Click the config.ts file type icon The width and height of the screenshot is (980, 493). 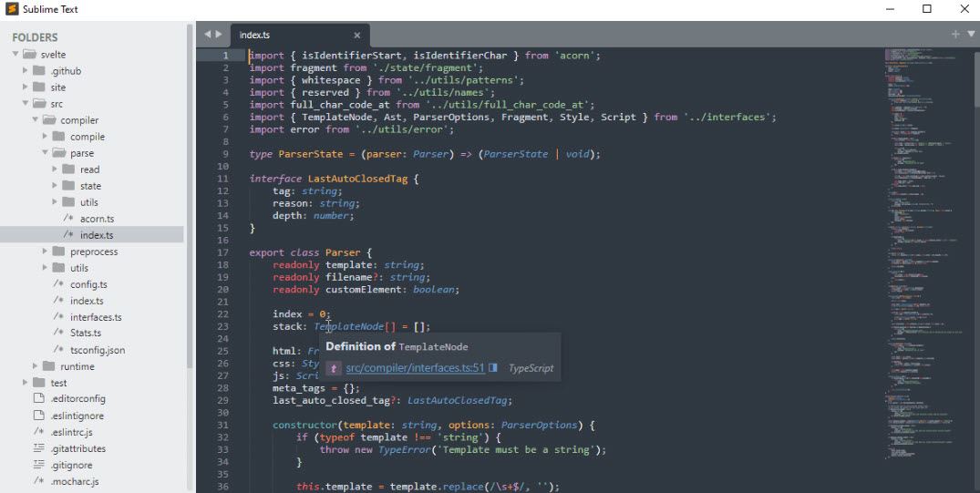[58, 283]
